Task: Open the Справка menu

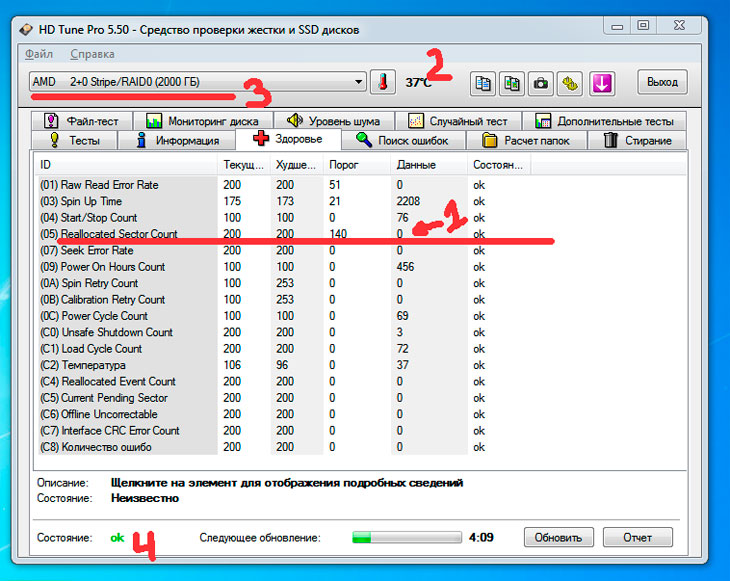Action: pos(92,54)
